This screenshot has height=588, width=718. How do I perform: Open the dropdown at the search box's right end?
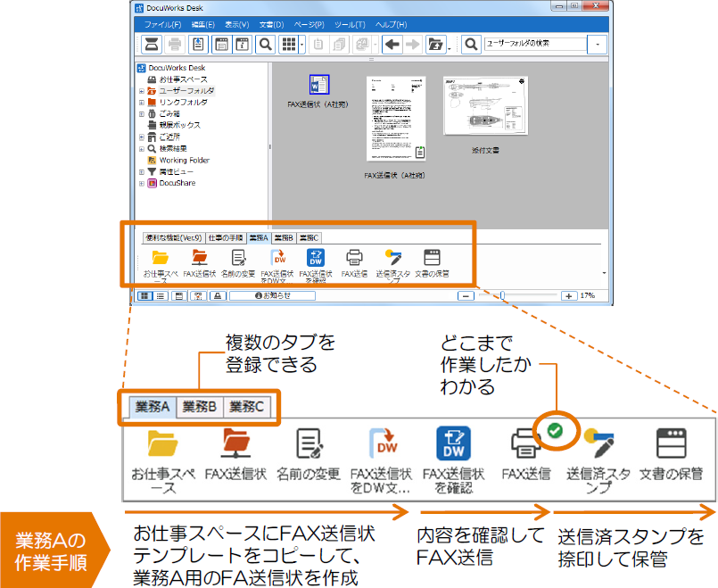pyautogui.click(x=597, y=45)
